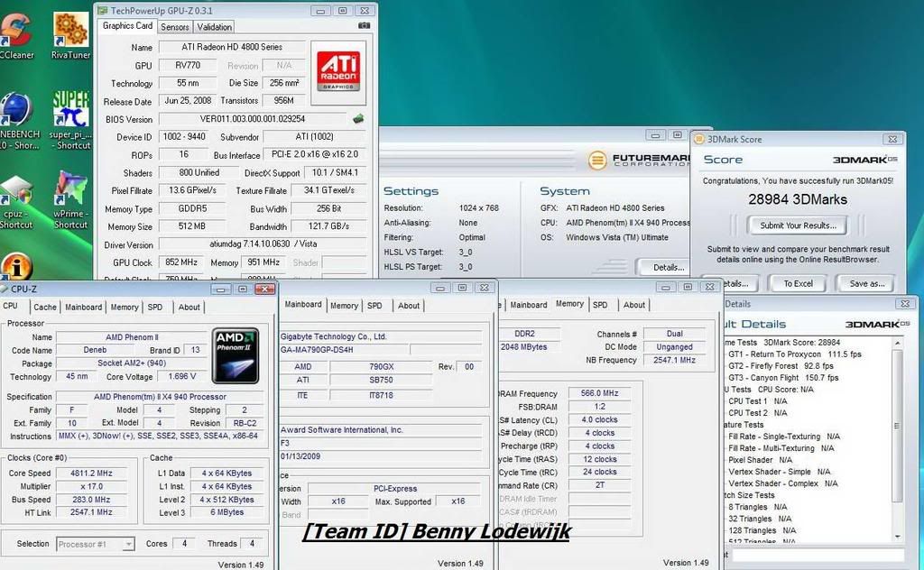Close the Result Details window
This screenshot has width=924, height=570.
(904, 304)
